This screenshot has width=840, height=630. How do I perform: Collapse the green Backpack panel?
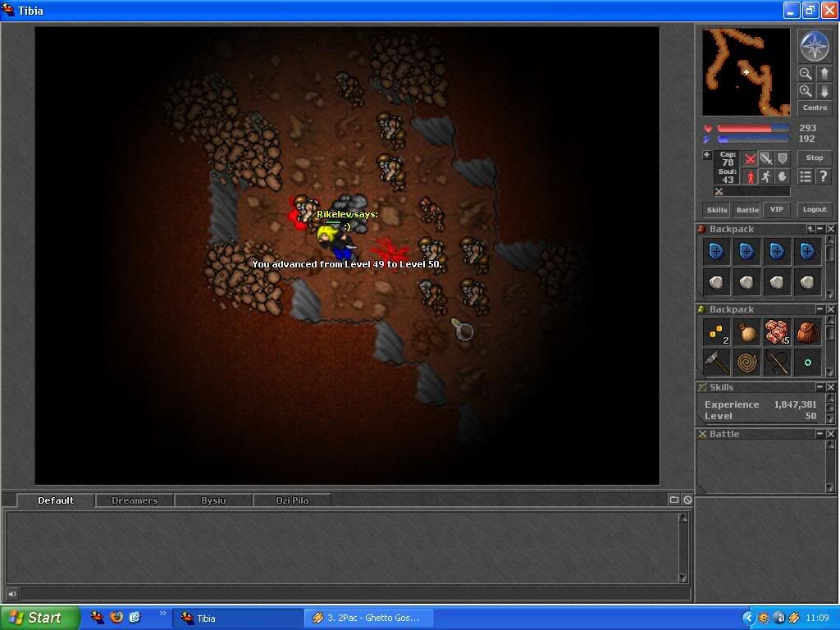tap(820, 309)
